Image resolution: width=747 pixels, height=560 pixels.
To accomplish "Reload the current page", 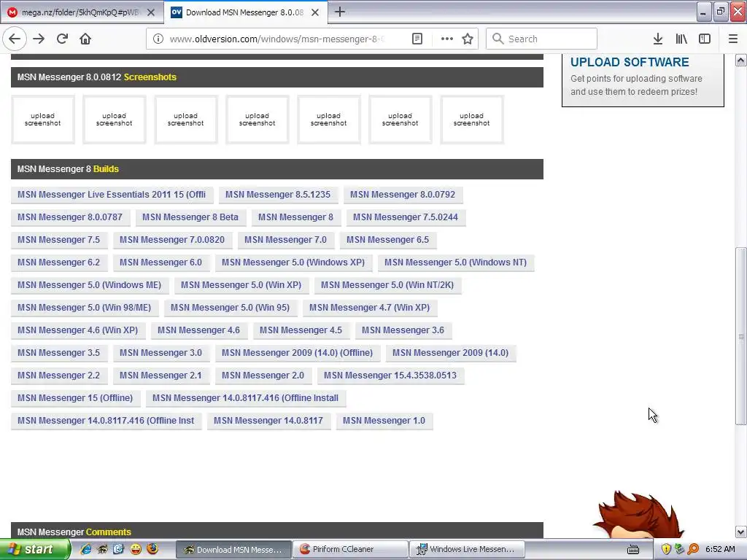I will (x=62, y=39).
